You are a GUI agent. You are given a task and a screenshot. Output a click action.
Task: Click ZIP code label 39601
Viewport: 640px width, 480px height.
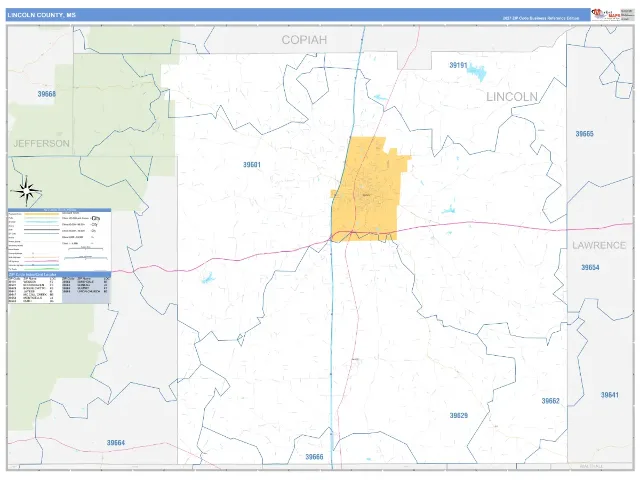251,164
